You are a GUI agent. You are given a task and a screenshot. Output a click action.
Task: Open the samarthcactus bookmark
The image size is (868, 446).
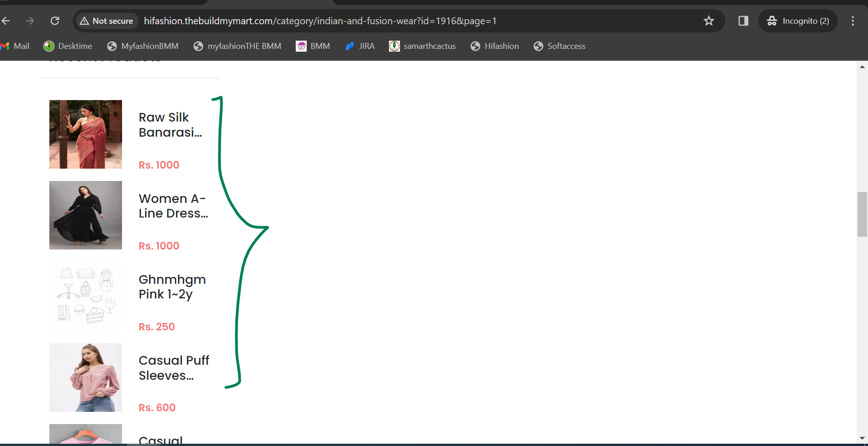(422, 46)
